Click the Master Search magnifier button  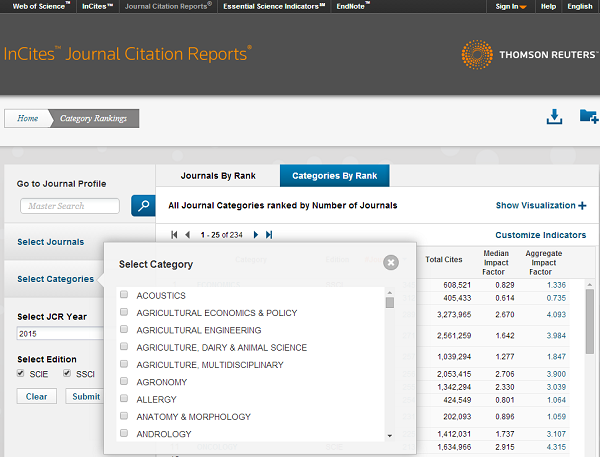pos(143,206)
